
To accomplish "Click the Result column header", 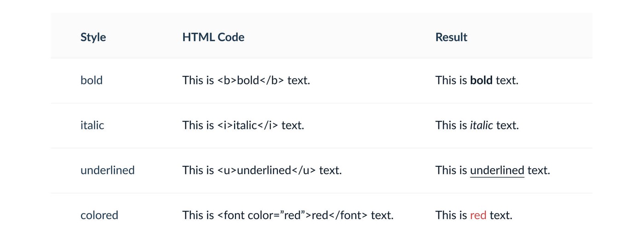I will coord(451,37).
